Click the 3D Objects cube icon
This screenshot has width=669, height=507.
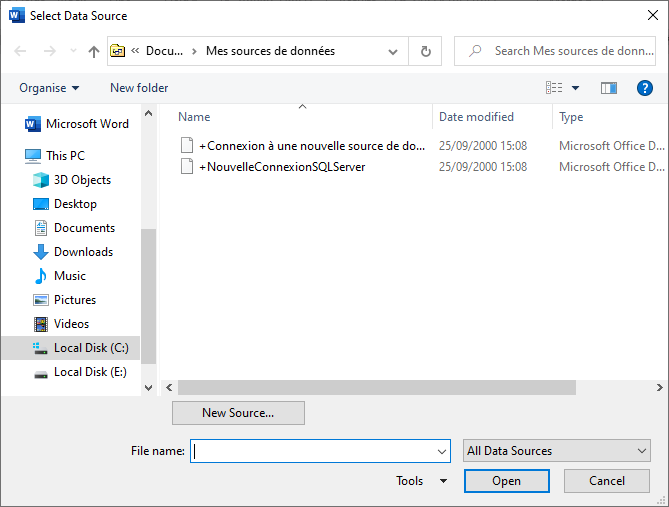click(41, 180)
